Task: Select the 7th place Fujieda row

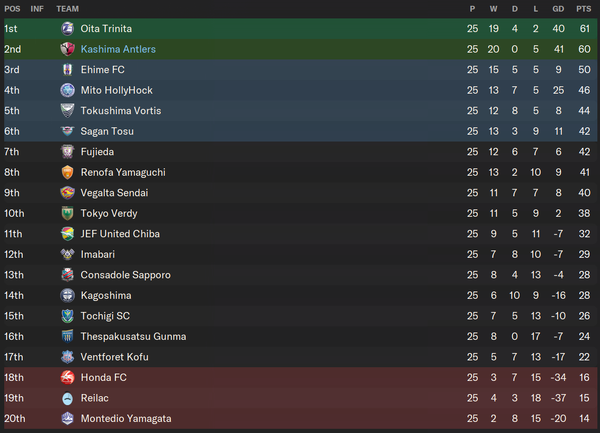Action: pyautogui.click(x=300, y=152)
